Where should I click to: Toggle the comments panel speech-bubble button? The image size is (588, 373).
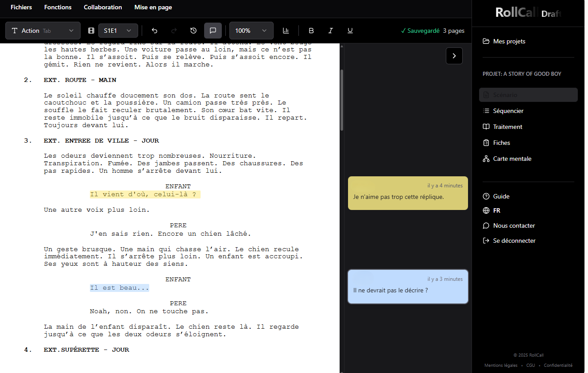pos(213,31)
